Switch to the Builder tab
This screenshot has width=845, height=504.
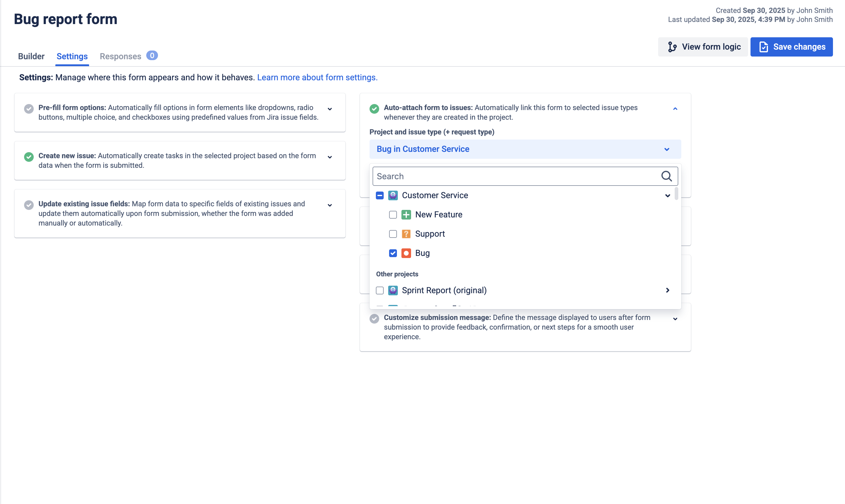click(31, 56)
